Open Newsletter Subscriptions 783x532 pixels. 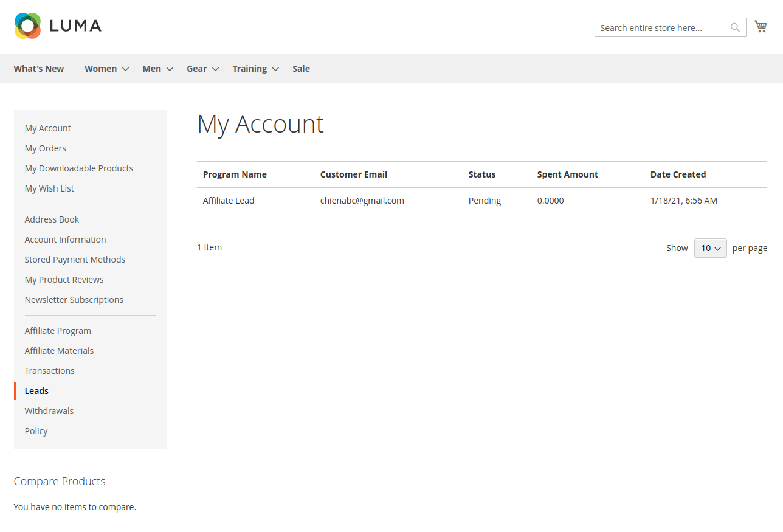click(x=74, y=300)
